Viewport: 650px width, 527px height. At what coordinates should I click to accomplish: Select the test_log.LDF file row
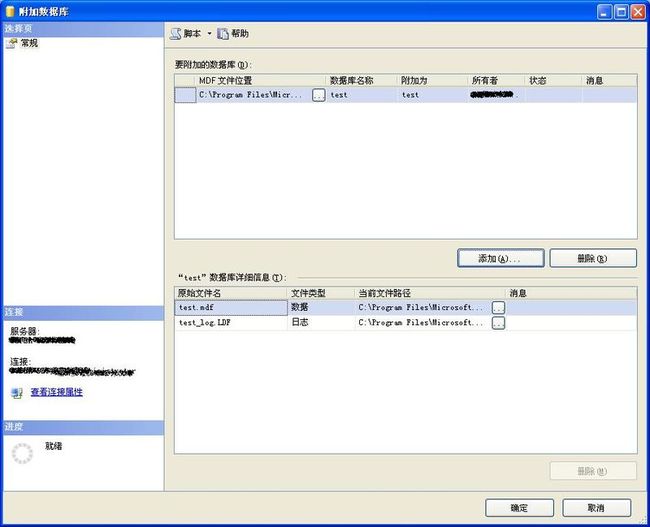pyautogui.click(x=405, y=323)
